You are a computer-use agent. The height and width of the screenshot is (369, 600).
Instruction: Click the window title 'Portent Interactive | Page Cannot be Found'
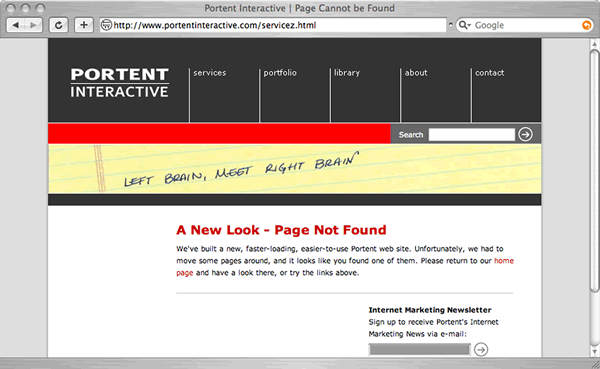[299, 8]
